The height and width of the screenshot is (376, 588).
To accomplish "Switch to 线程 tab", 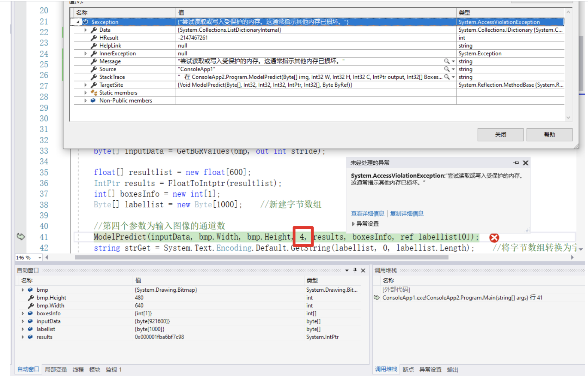I will 78,369.
